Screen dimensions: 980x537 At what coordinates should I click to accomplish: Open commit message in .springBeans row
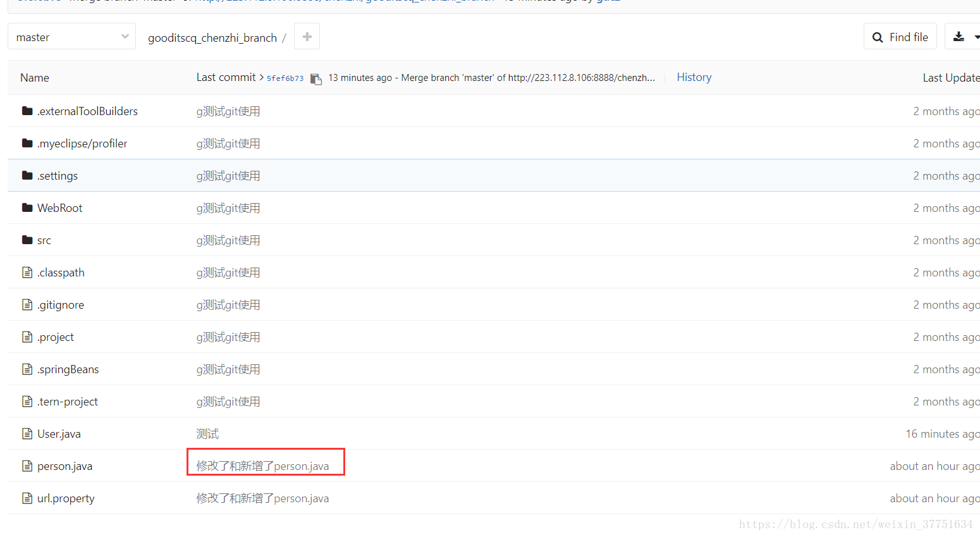pyautogui.click(x=228, y=369)
